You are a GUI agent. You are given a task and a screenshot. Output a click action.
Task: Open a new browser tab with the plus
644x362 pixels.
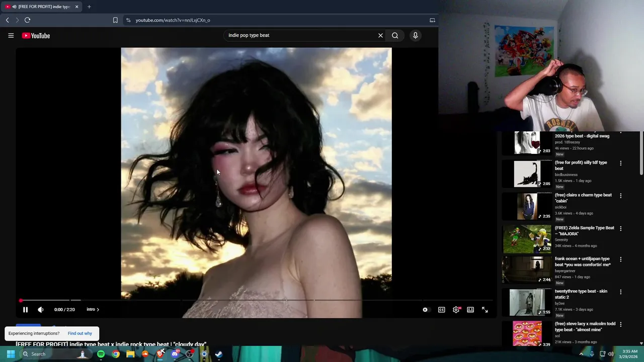[x=89, y=7]
